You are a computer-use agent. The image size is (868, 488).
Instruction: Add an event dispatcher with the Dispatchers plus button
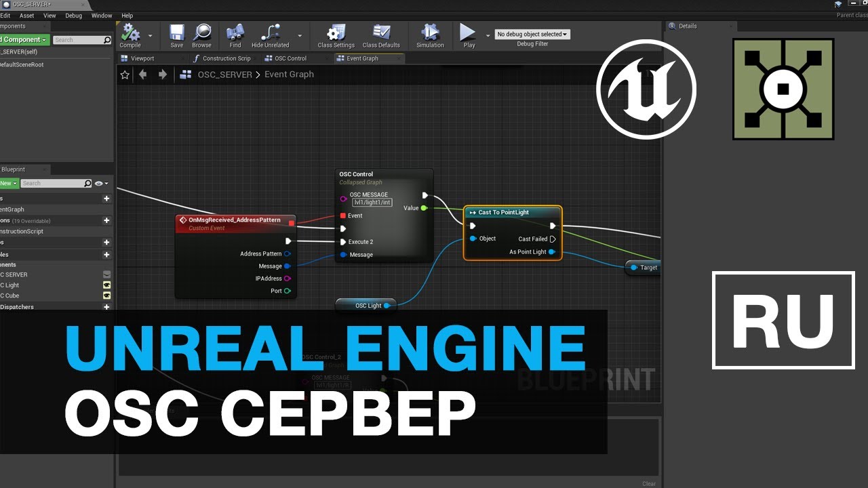[x=106, y=307]
